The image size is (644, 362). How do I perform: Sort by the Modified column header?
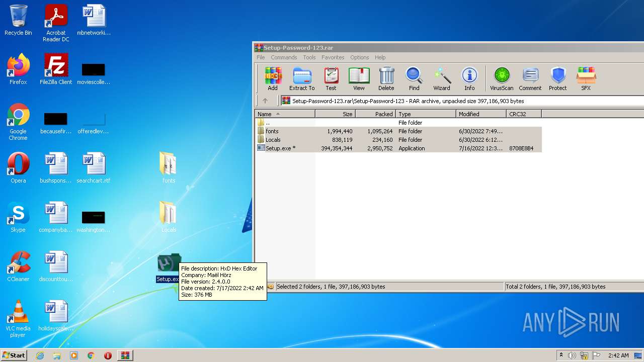481,114
